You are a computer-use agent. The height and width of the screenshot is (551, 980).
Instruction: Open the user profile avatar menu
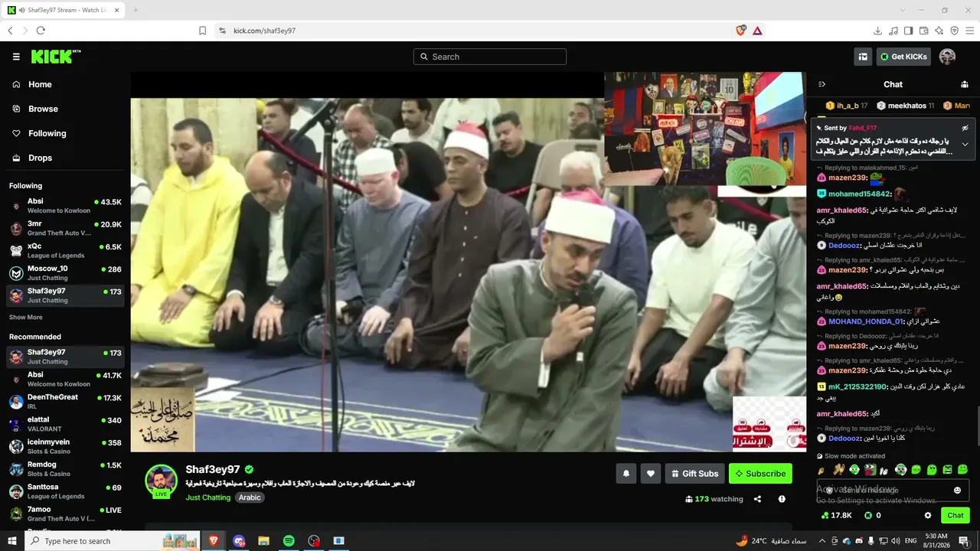947,57
